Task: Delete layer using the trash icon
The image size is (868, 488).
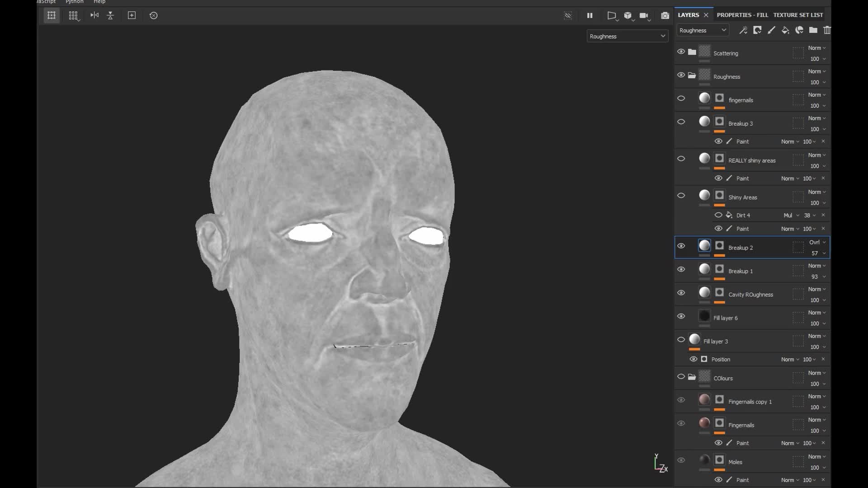Action: click(x=827, y=30)
